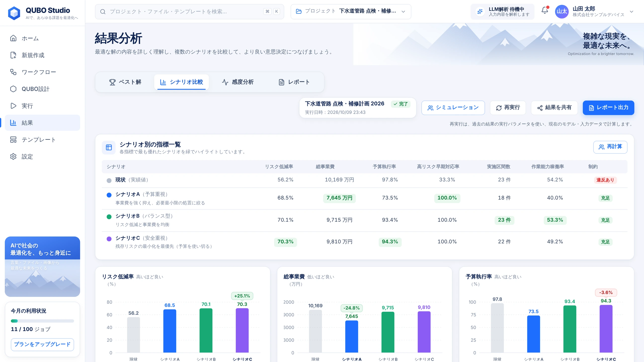The width and height of the screenshot is (644, 362).
Task: Click the 再実行 button
Action: click(x=508, y=108)
